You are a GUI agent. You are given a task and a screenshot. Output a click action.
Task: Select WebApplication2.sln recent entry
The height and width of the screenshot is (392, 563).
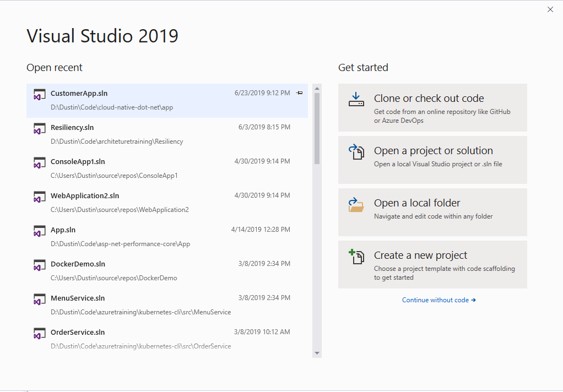point(167,203)
